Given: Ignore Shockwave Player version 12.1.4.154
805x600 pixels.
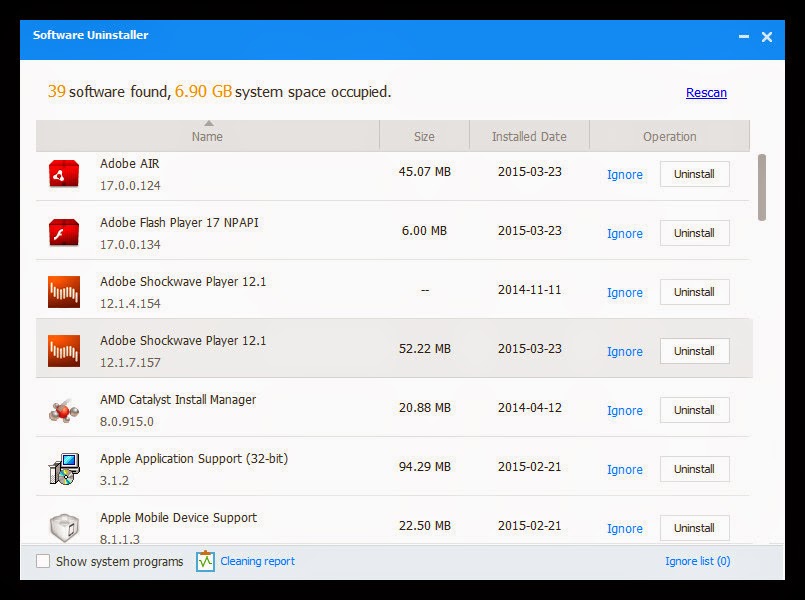Looking at the screenshot, I should (625, 293).
